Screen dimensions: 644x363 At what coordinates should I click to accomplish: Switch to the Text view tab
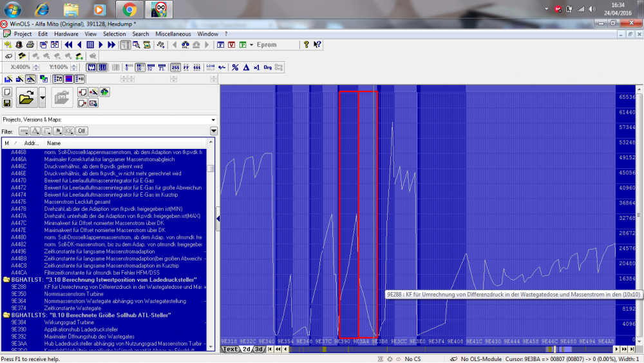(230, 349)
